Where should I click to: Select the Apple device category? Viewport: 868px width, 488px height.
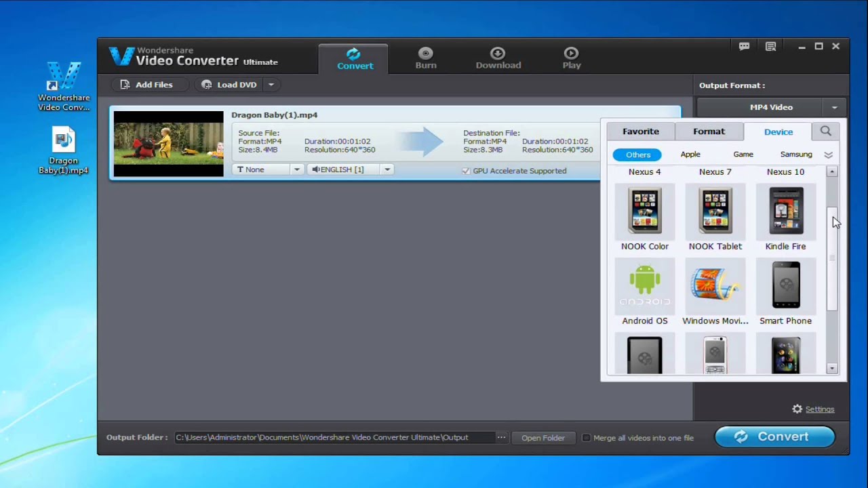click(690, 155)
